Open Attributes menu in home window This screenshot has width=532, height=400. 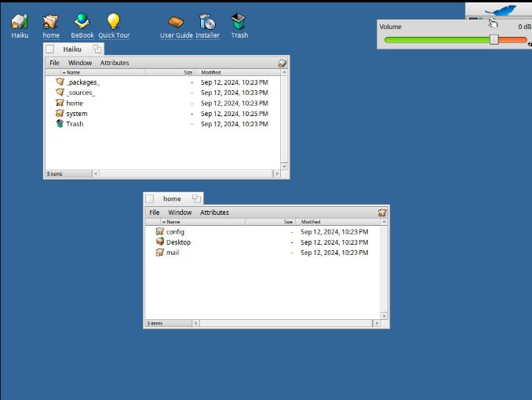click(214, 213)
